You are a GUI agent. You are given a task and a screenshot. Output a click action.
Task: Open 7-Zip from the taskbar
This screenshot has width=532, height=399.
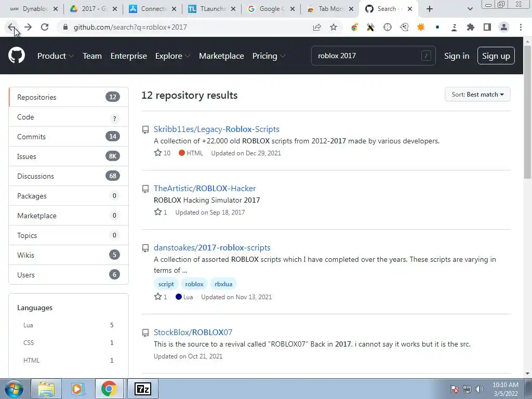point(143,389)
